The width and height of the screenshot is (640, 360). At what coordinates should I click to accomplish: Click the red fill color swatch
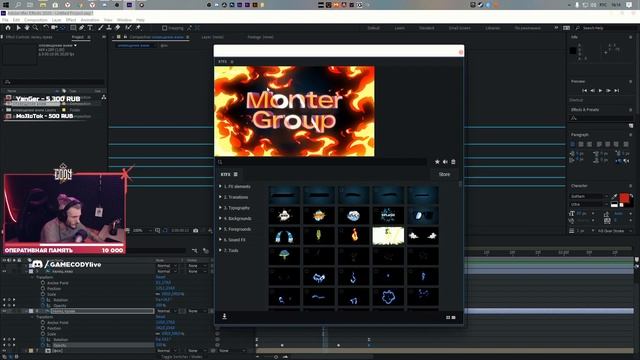pyautogui.click(x=624, y=198)
